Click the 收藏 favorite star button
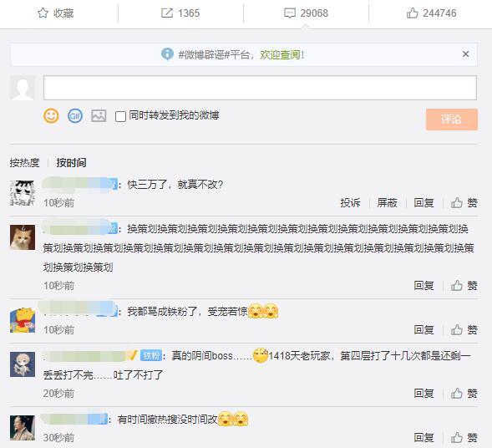 (55, 13)
